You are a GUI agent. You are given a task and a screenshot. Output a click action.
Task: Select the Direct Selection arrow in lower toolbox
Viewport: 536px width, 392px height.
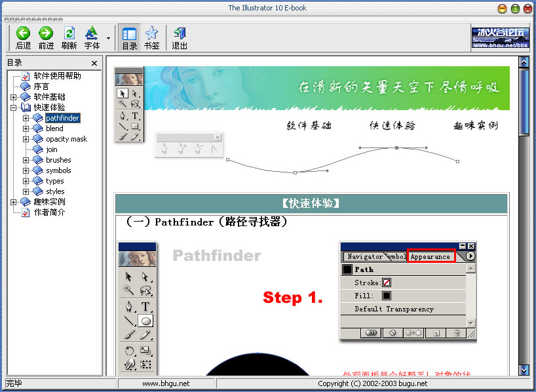click(145, 277)
